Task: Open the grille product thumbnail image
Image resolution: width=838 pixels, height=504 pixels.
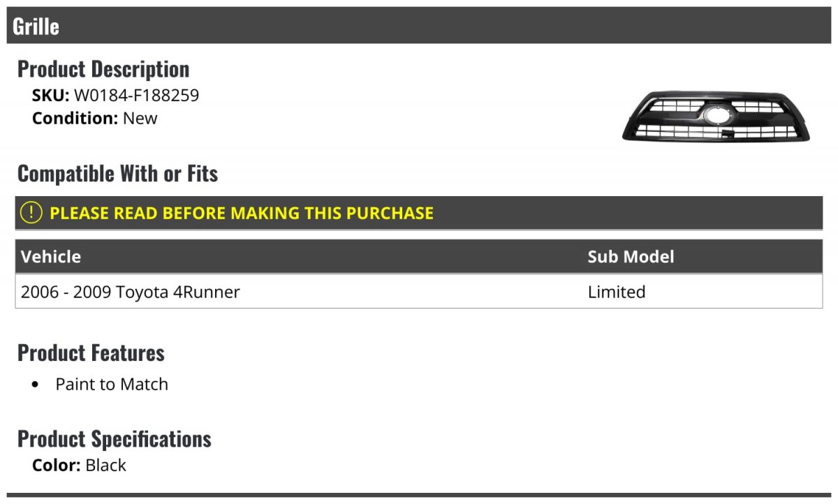Action: pyautogui.click(x=716, y=117)
